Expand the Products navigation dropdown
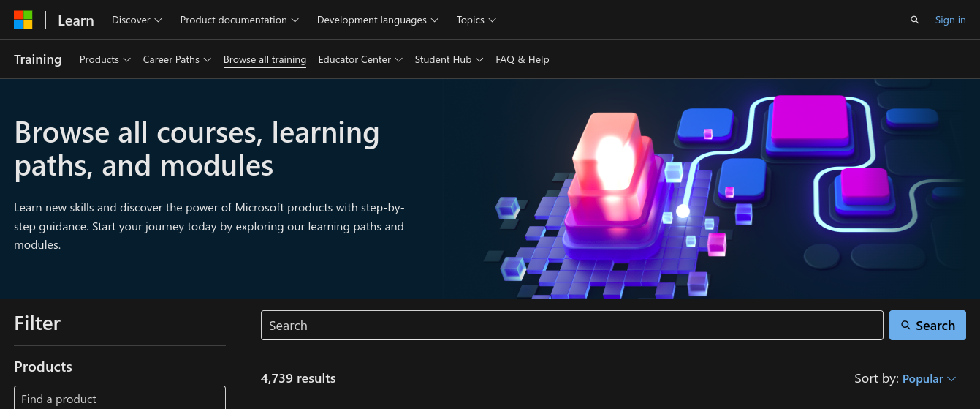Viewport: 980px width, 409px height. 105,59
